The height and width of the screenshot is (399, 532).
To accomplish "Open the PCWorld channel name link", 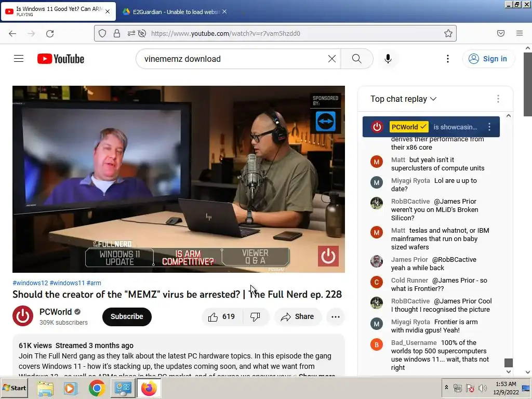I will 56,312.
